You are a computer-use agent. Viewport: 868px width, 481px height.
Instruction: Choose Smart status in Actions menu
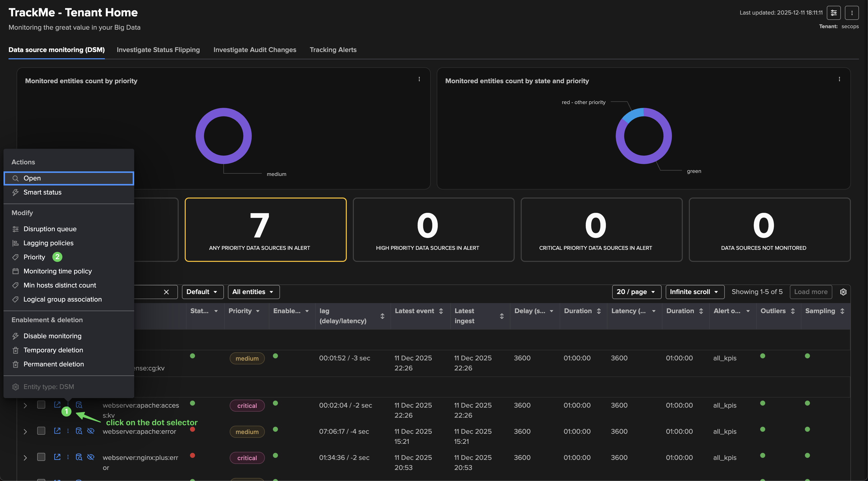[x=42, y=192]
